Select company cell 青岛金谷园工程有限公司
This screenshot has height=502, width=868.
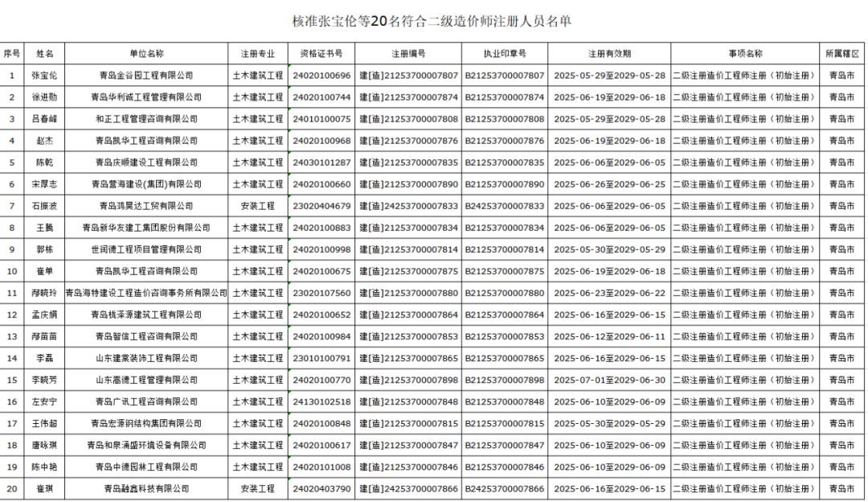pos(146,76)
